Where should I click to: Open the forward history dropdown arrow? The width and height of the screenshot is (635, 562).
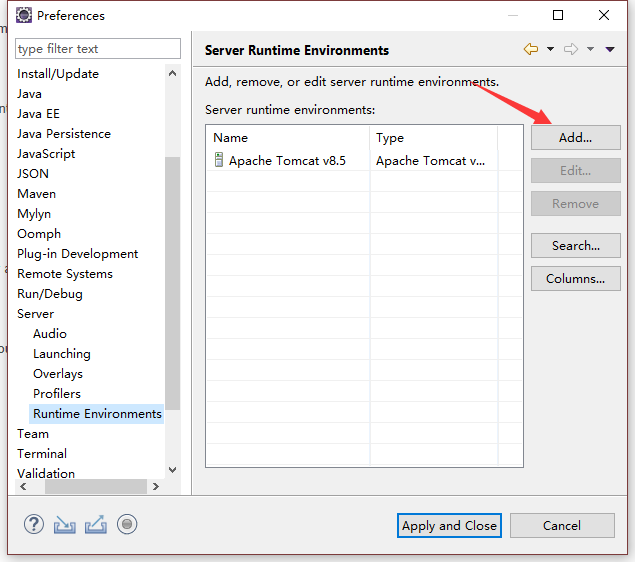click(590, 49)
